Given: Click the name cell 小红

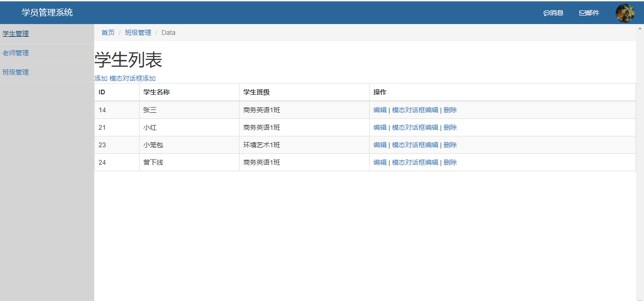Looking at the screenshot, I should coord(190,127).
